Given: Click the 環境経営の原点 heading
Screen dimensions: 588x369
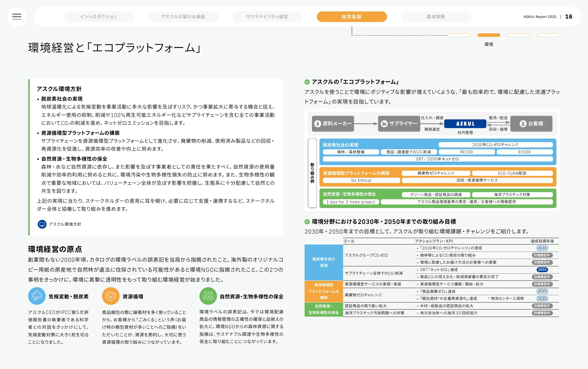Looking at the screenshot, I should pos(55,249).
